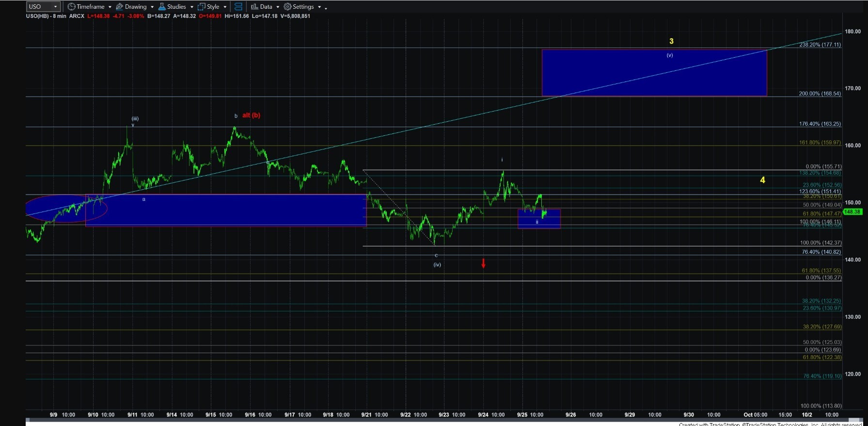Click the blue stacked panels icon
Viewport: 868px width, 426px height.
click(238, 7)
